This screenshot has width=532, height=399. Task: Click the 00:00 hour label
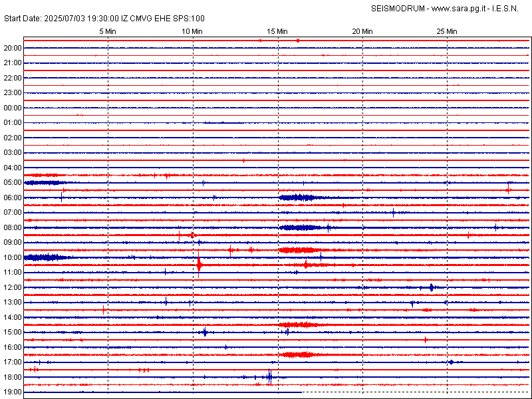tap(13, 108)
